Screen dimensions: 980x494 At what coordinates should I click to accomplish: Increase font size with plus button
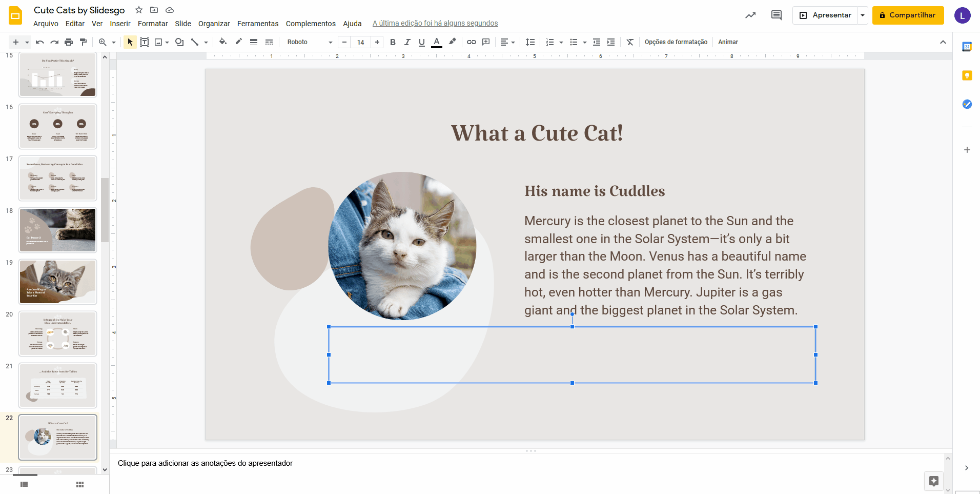(x=377, y=42)
